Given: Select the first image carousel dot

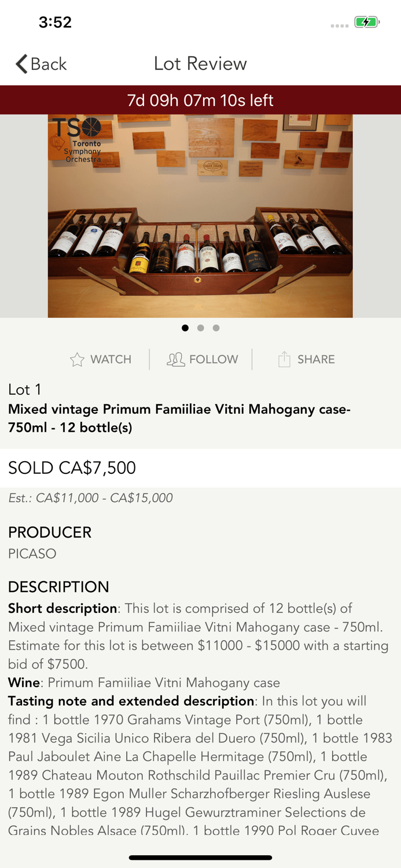Looking at the screenshot, I should point(185,328).
